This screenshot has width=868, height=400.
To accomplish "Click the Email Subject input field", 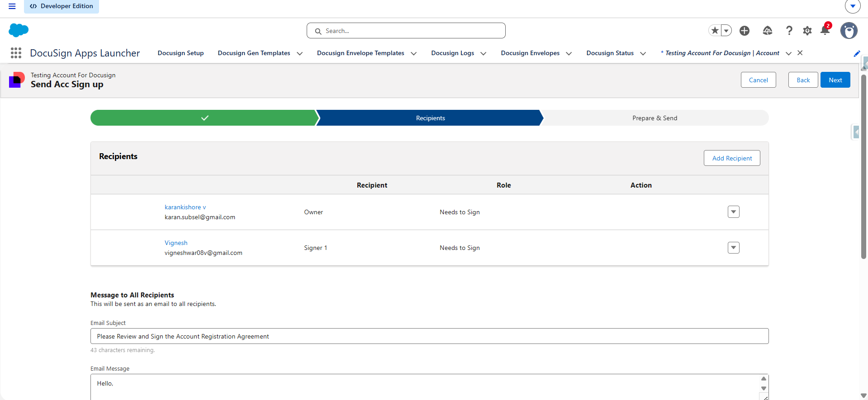I will click(430, 336).
